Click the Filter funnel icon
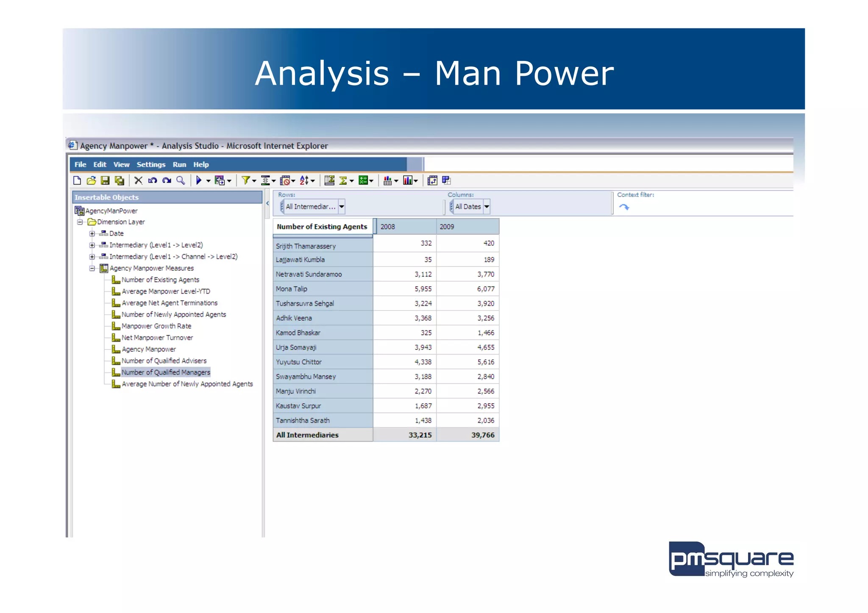The width and height of the screenshot is (868, 613). coord(245,180)
